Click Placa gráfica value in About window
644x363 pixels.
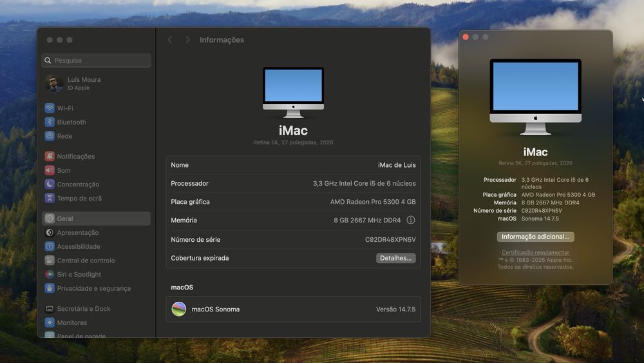558,195
